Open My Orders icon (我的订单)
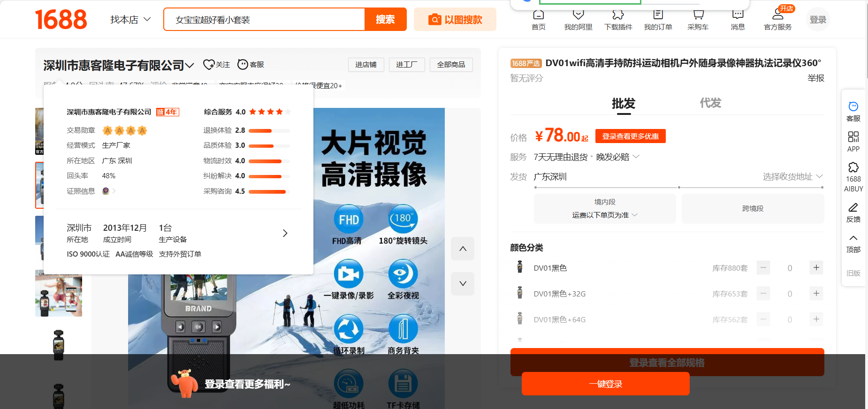Viewport: 868px width, 409px height. tap(658, 15)
